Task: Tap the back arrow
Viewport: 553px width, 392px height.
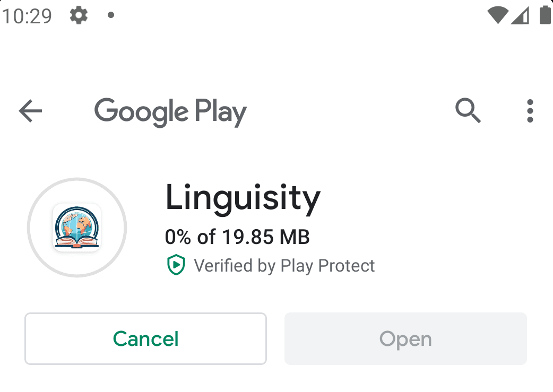Action: [30, 111]
